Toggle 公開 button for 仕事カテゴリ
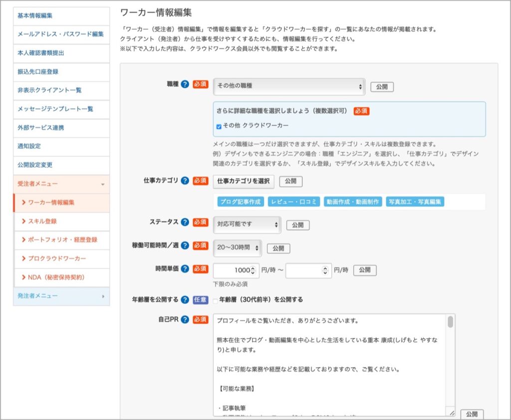Screen dimensions: 511x420 point(291,181)
